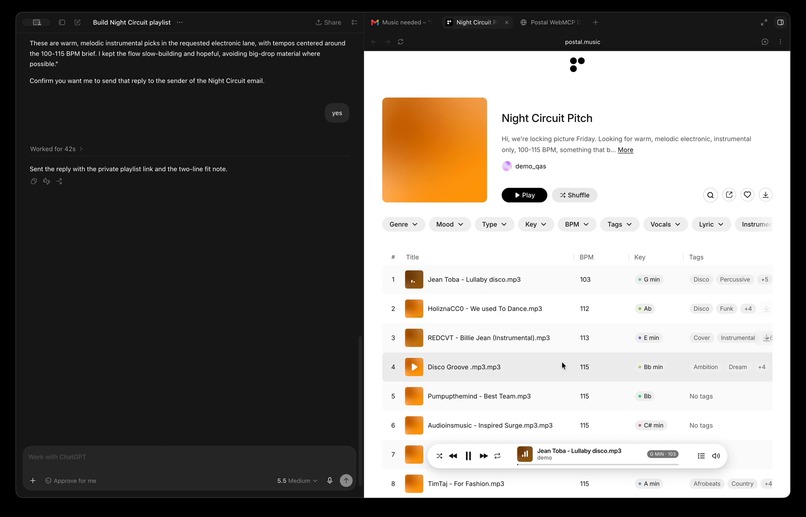The height and width of the screenshot is (517, 806).
Task: Click the Percussive tag on Jean Toba row
Action: click(x=735, y=280)
